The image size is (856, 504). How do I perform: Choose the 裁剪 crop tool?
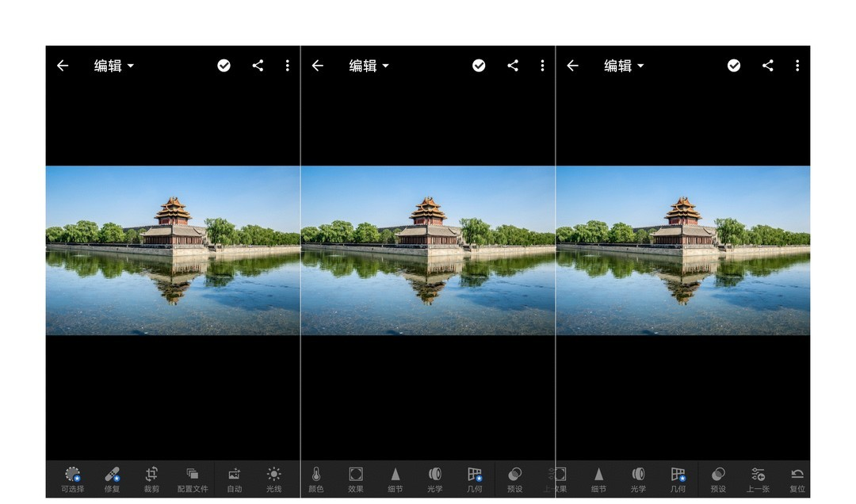[x=151, y=479]
